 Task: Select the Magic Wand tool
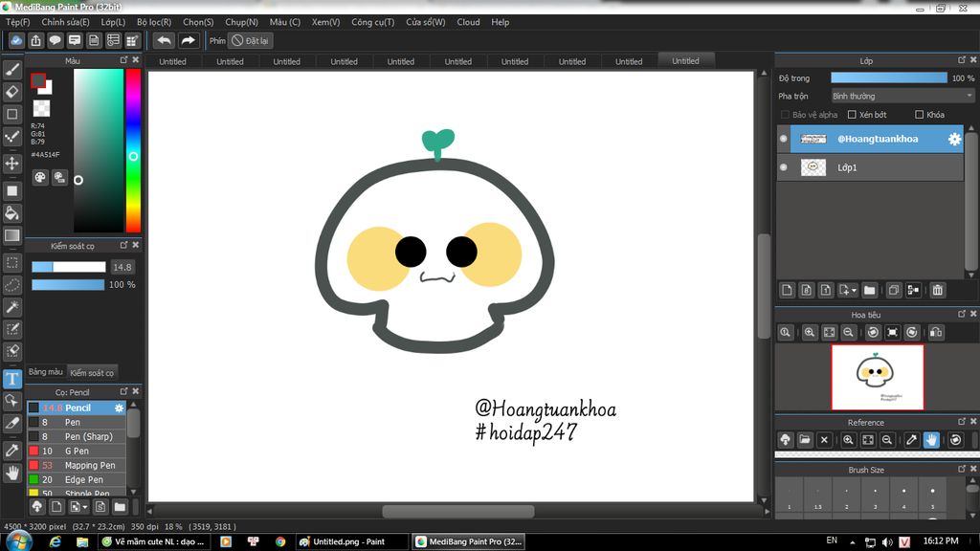(x=11, y=307)
